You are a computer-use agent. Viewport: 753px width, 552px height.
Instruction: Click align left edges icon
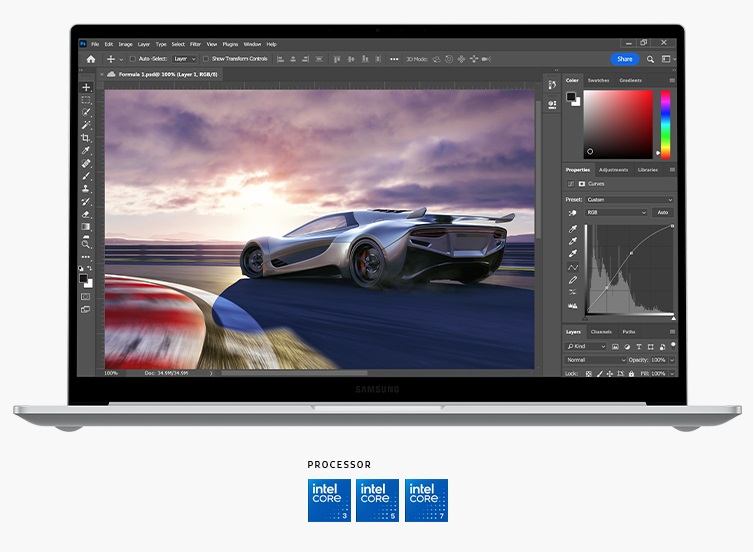(x=280, y=59)
